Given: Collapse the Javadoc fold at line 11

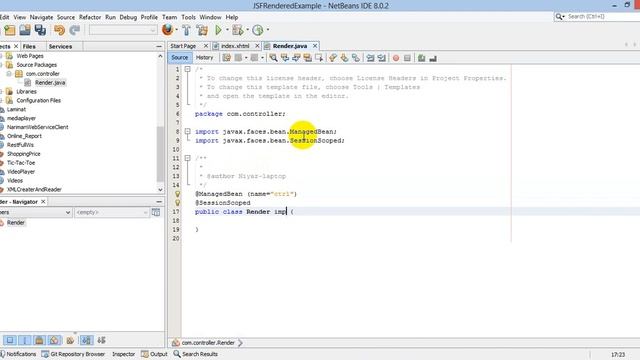Looking at the screenshot, I should [187, 158].
